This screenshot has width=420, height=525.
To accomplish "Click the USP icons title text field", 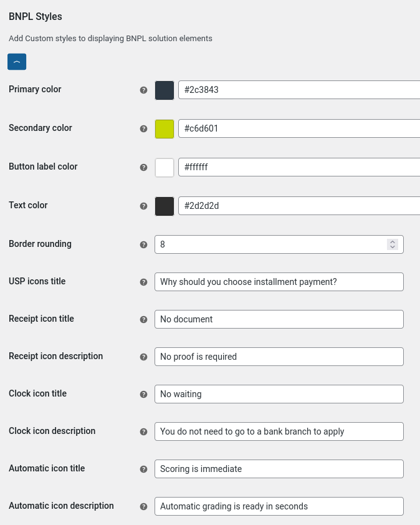I will pyautogui.click(x=279, y=282).
